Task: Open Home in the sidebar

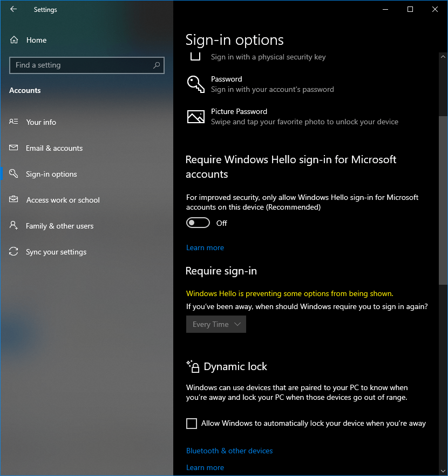Action: click(x=86, y=40)
